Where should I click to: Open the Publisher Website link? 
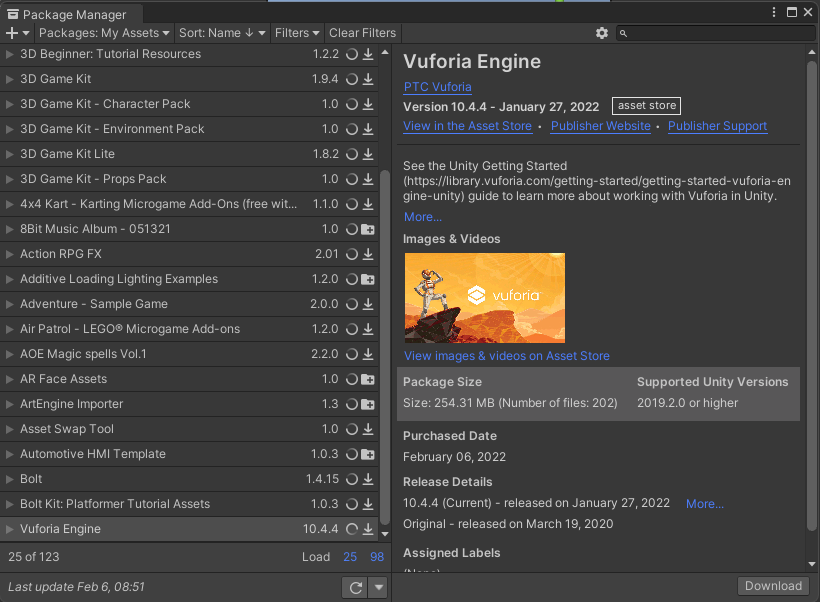[601, 126]
